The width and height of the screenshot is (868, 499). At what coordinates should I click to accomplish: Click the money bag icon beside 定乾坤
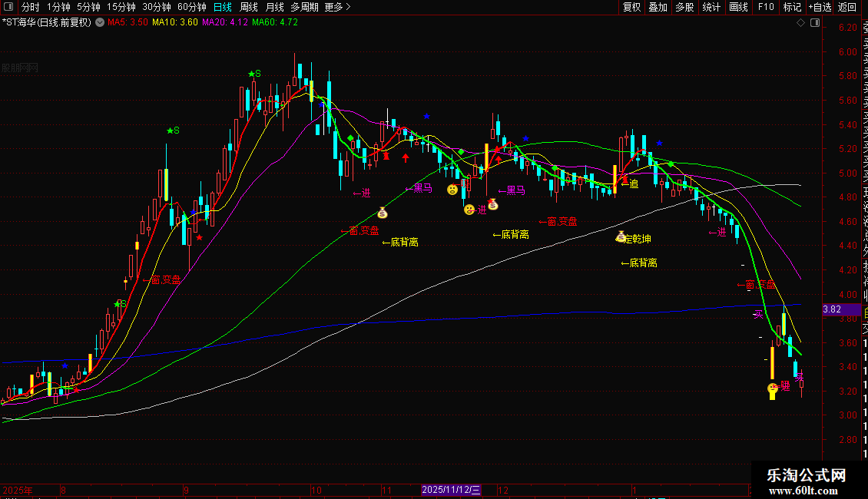pyautogui.click(x=621, y=236)
